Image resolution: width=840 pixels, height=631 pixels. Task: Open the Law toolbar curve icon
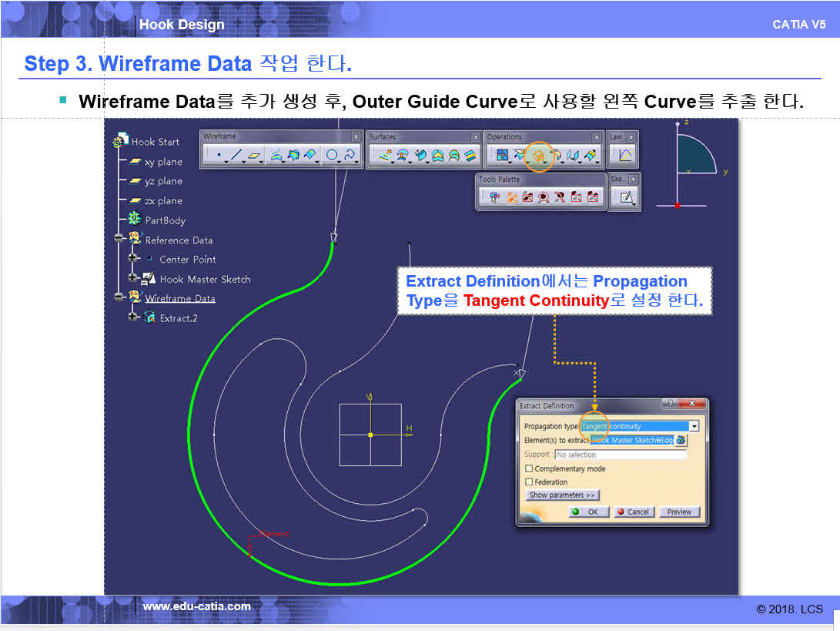tap(624, 156)
